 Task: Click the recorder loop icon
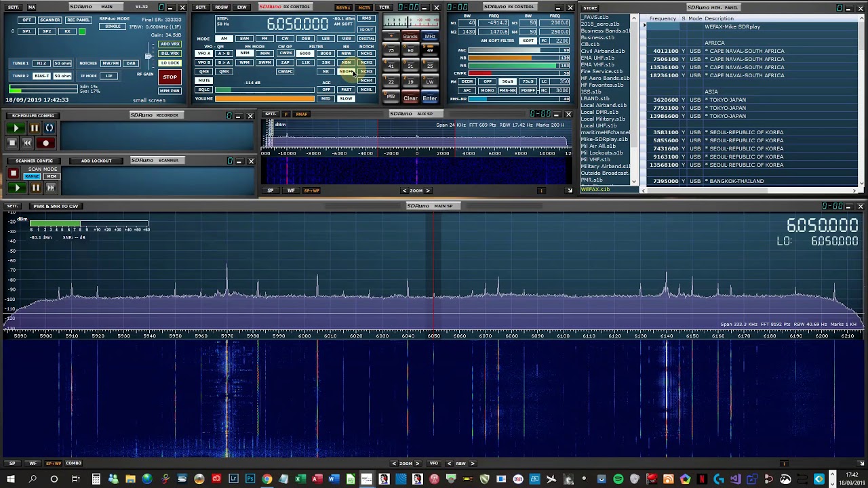[x=50, y=128]
